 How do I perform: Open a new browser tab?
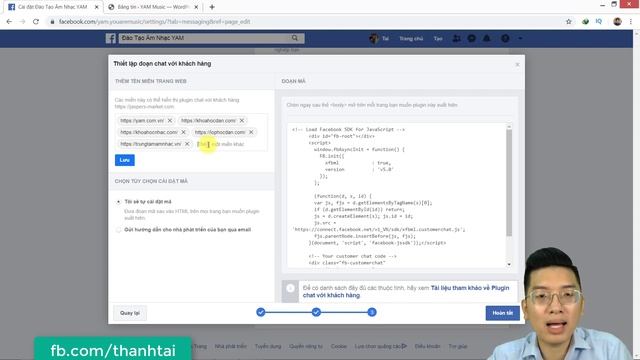click(212, 7)
